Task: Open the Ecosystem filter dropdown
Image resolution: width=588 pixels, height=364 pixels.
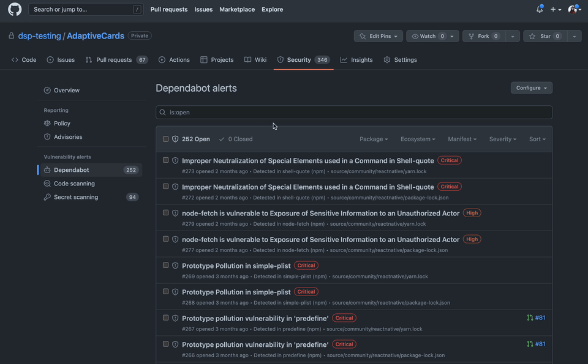Action: click(x=418, y=139)
